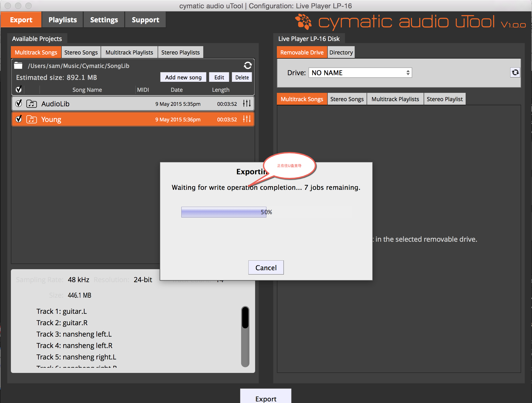Click the cymatic audio logo icon
The height and width of the screenshot is (403, 532).
point(303,22)
